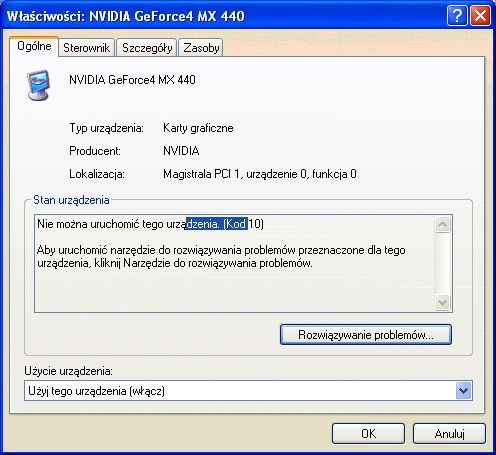Click the 'Użyj tego urządzenia (włącz)' combo box
This screenshot has width=496, height=455.
click(248, 391)
